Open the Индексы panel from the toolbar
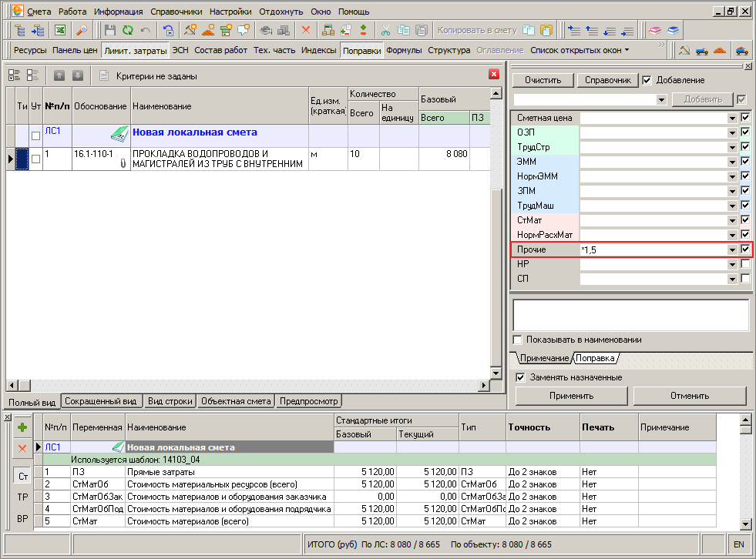Image resolution: width=756 pixels, height=559 pixels. click(x=319, y=50)
